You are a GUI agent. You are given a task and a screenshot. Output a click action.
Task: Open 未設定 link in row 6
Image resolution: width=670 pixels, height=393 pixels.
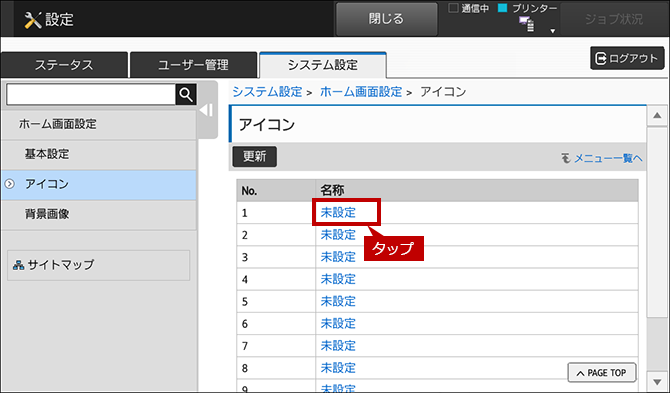click(338, 323)
